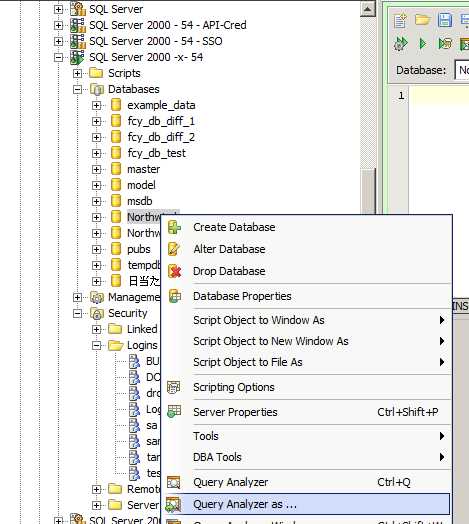469x524 pixels.
Task: Click the Logins open folder icon
Action: point(116,345)
